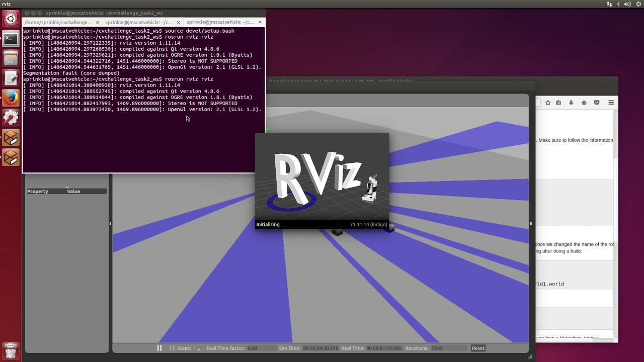Switch to /home/sprinkle/cvchallenge terminal tab
644x362 pixels.
(58, 22)
